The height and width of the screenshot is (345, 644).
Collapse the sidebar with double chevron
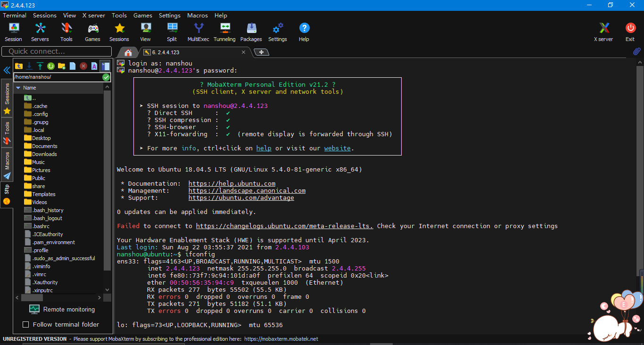click(7, 70)
